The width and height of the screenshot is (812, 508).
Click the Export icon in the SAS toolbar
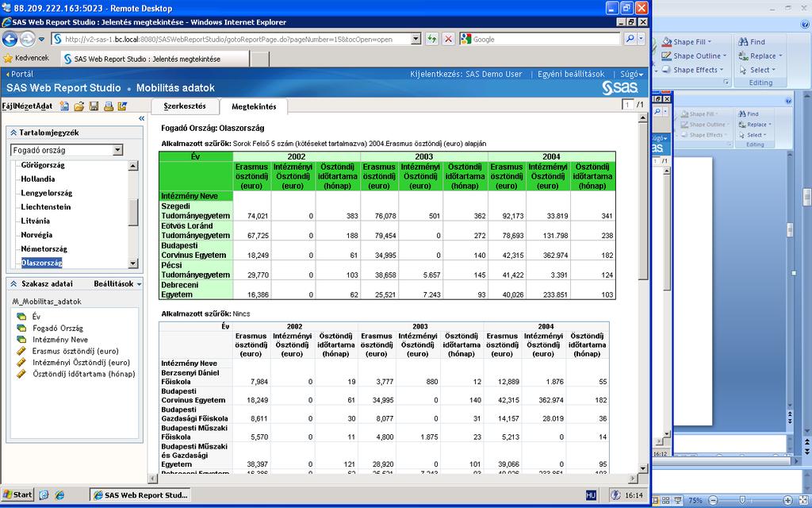(x=122, y=106)
